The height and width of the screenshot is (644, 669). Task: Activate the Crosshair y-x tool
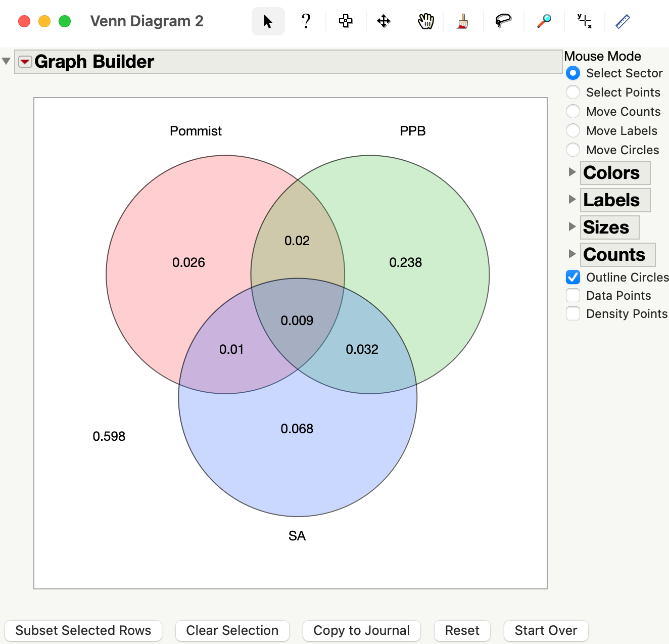(584, 21)
